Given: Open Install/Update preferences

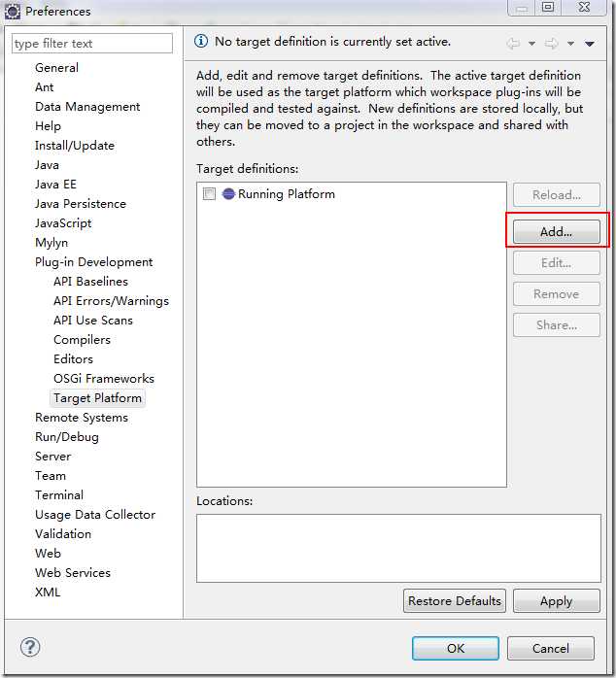Looking at the screenshot, I should (75, 146).
